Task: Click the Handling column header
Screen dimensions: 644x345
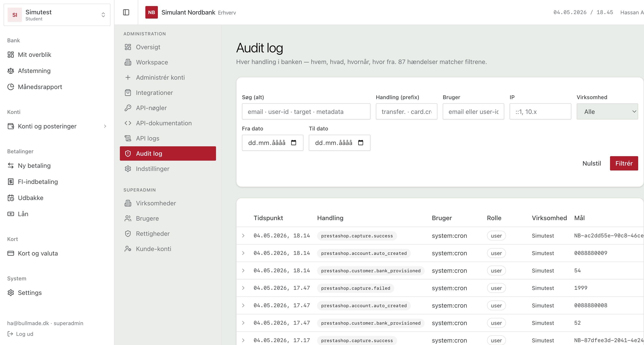Action: click(330, 218)
